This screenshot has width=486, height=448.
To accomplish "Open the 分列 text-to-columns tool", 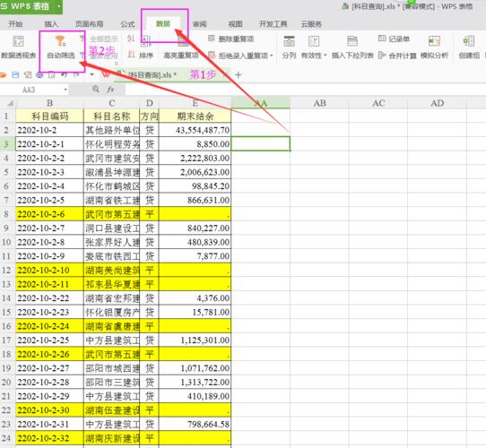I will (289, 47).
